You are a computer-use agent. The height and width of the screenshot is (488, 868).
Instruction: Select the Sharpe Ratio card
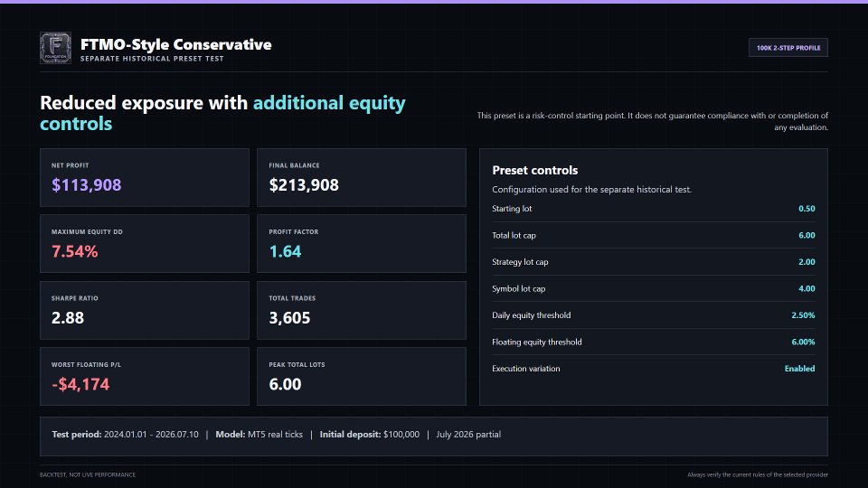click(x=145, y=310)
